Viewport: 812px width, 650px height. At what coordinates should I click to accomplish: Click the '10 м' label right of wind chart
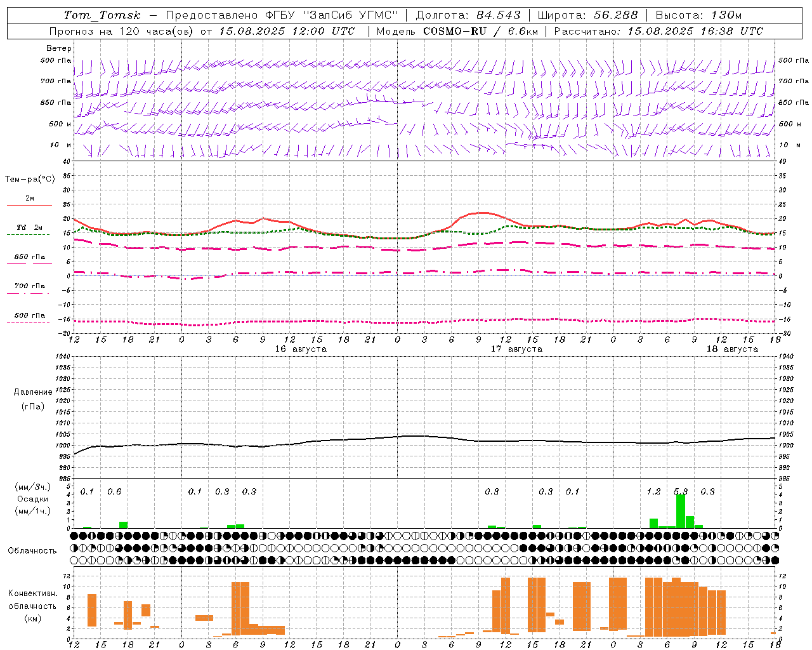(790, 145)
